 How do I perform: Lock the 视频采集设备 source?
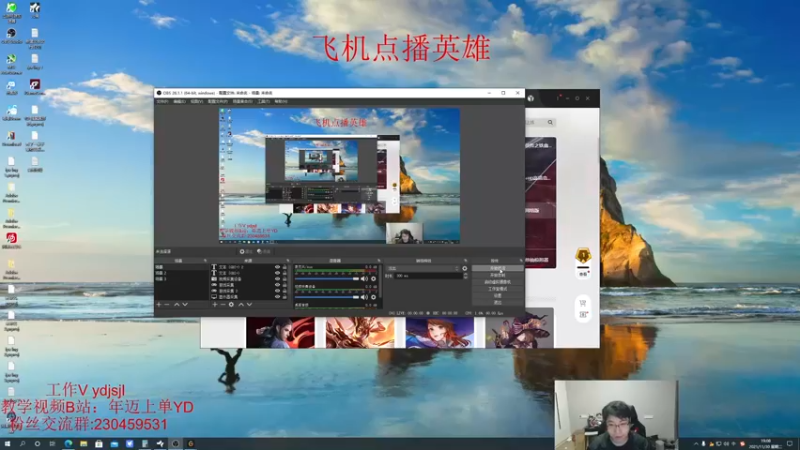coord(285,279)
